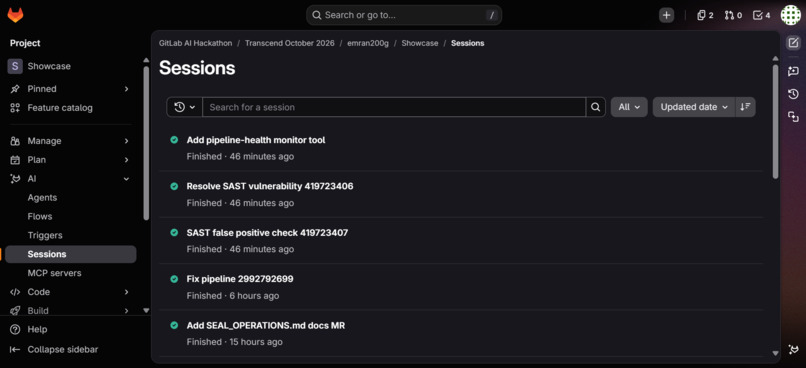Viewport: 806px width, 368px height.
Task: Click the Collapse sidebar arrow icon
Action: pyautogui.click(x=15, y=349)
